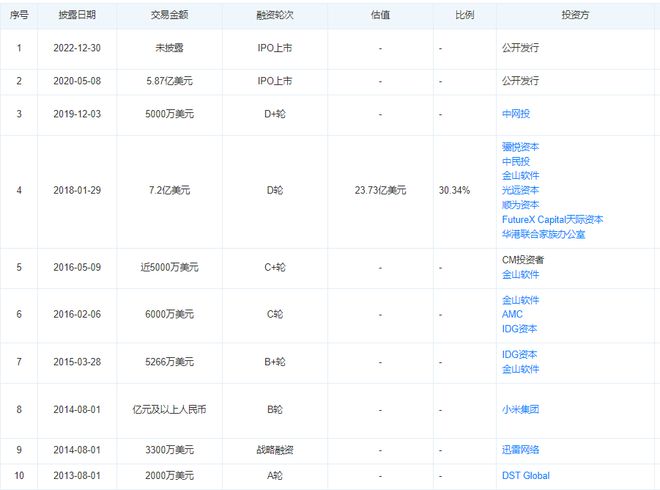
Task: Click the last investor link in the D轮 row
Action: 543,234
